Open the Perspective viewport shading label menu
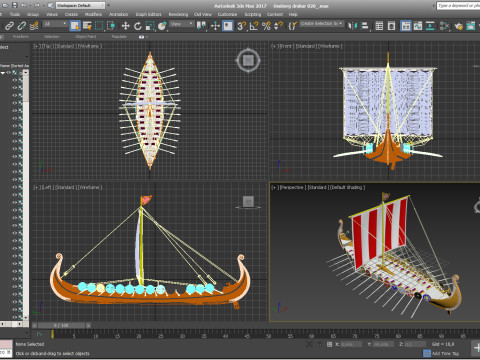 coord(347,187)
